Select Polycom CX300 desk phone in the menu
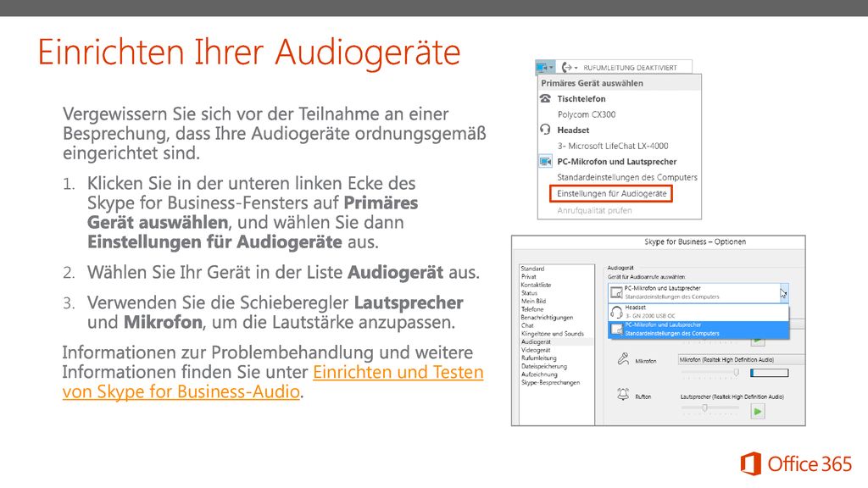Screen dimensions: 868x488 coord(587,114)
